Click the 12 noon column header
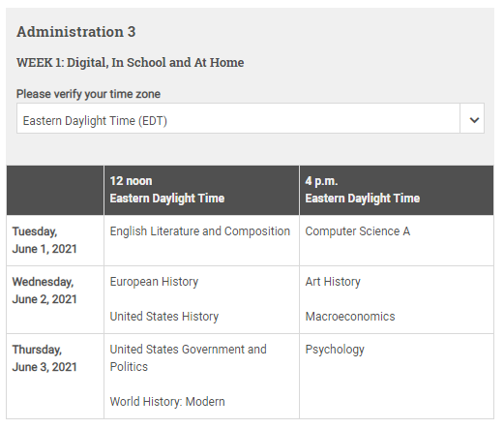This screenshot has width=504, height=429. pos(202,190)
